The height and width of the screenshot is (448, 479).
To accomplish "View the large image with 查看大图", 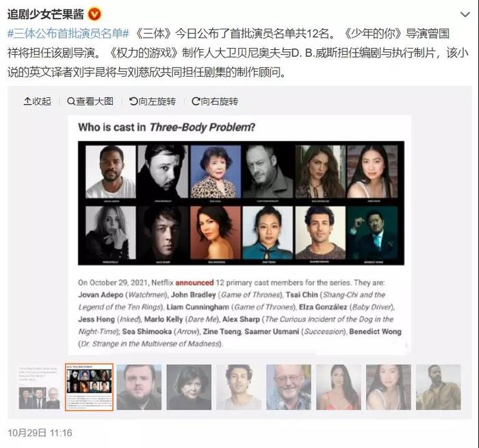I will coord(90,101).
